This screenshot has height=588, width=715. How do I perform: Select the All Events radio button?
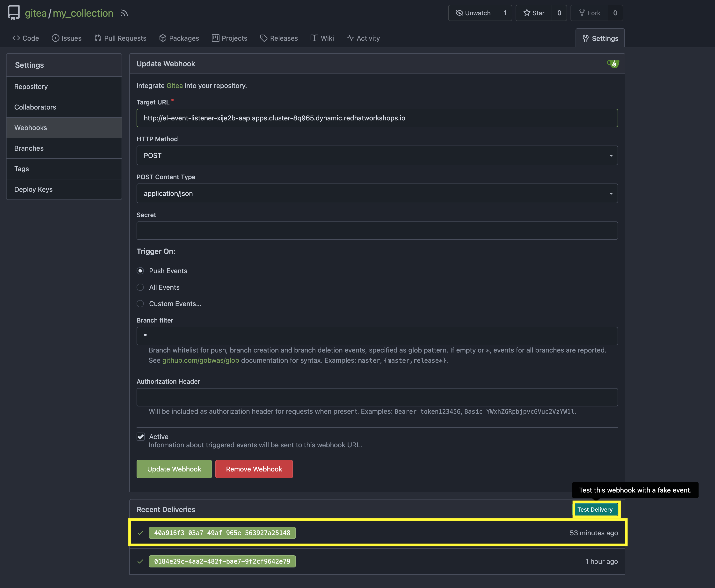point(140,287)
